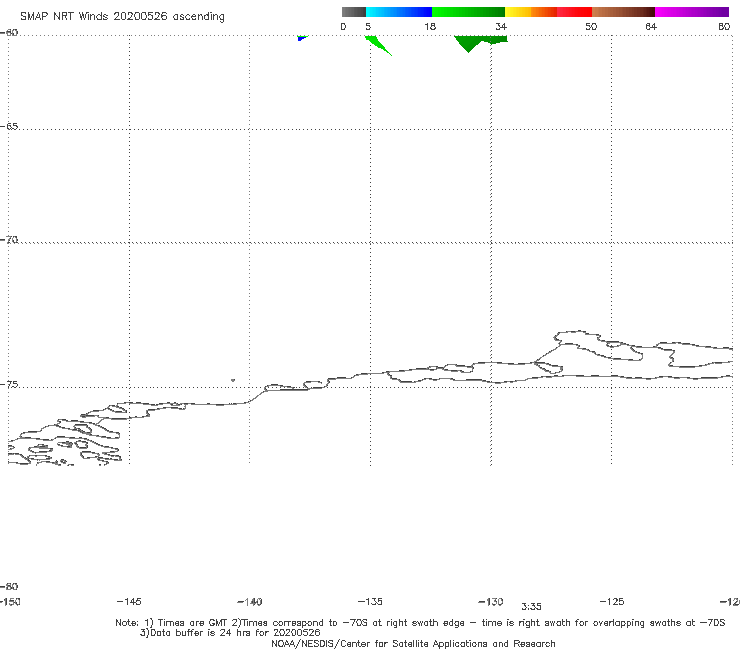This screenshot has height=650, width=740.
Task: Select the -80 latitude label
Action: (x=9, y=587)
